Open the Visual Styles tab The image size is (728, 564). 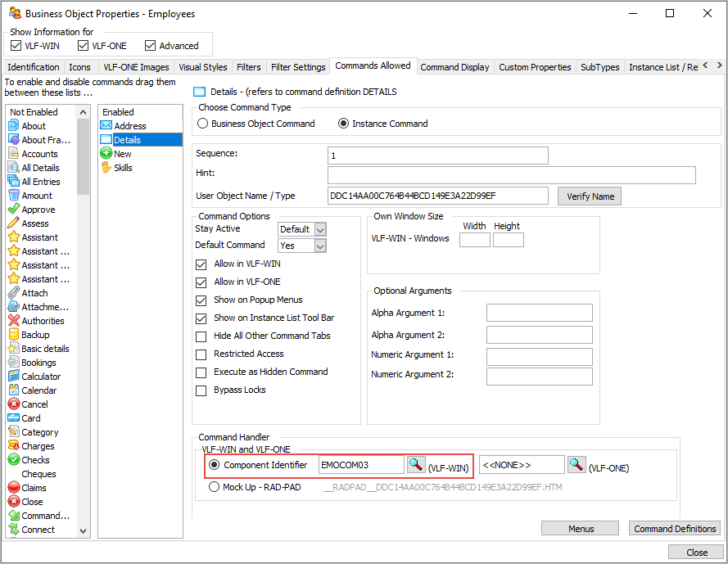coord(203,67)
